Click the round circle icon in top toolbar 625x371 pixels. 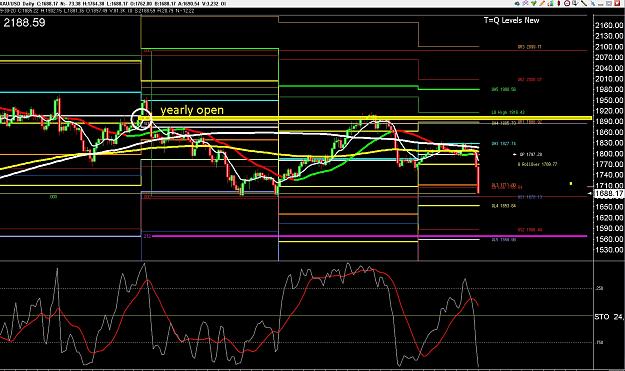567,3
